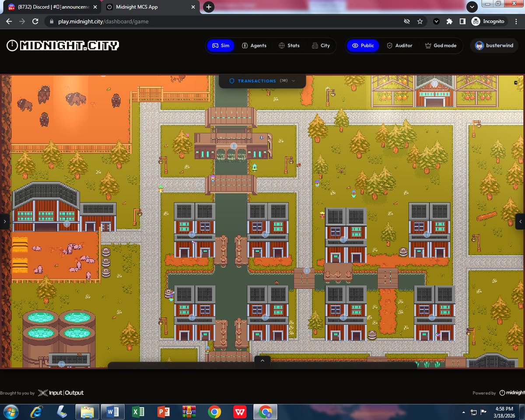Viewport: 525px width, 420px height.
Task: Click info marker on building beside teal tanks
Action: click(62, 364)
